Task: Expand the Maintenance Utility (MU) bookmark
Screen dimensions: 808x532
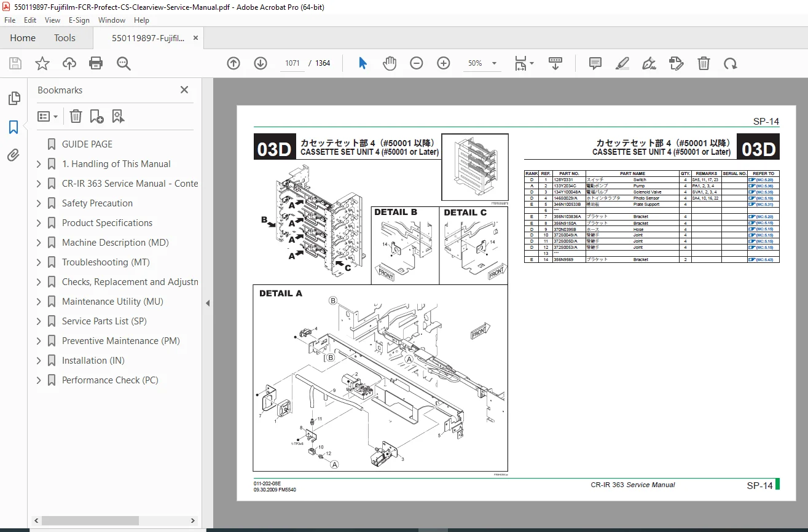Action: coord(39,302)
